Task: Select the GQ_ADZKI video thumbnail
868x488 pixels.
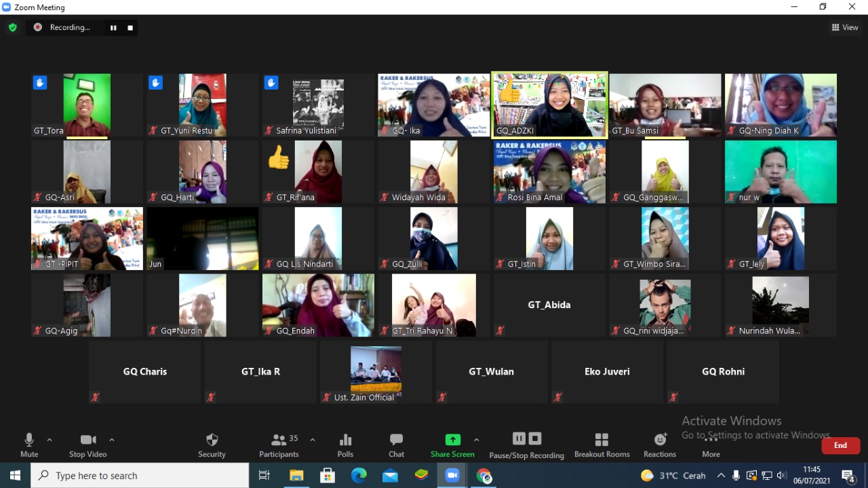Action: 549,105
